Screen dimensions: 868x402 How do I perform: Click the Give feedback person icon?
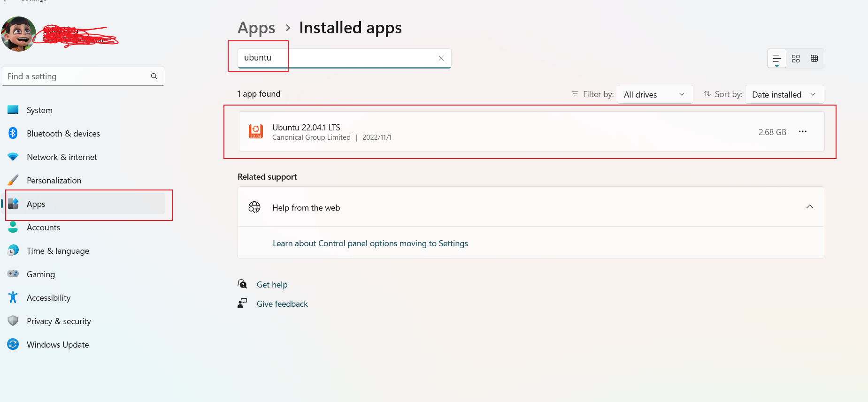(x=242, y=303)
